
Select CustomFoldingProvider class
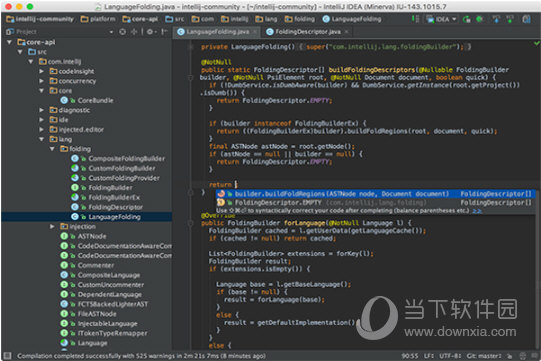(x=115, y=178)
